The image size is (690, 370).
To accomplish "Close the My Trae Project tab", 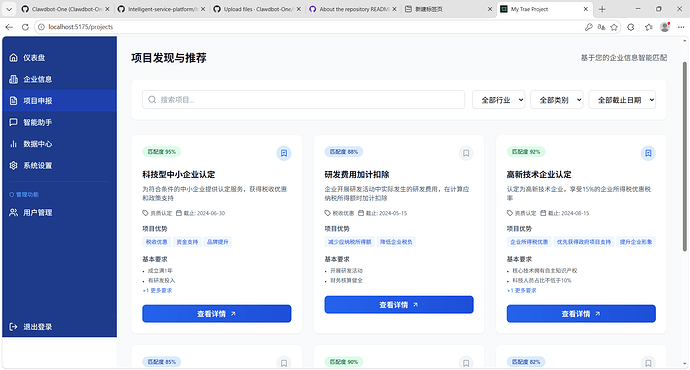I will pyautogui.click(x=586, y=9).
